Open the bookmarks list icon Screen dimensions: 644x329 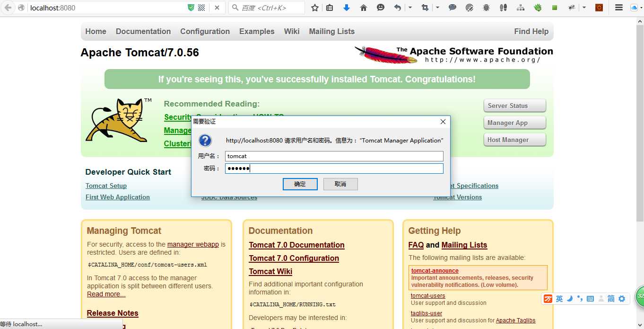330,8
